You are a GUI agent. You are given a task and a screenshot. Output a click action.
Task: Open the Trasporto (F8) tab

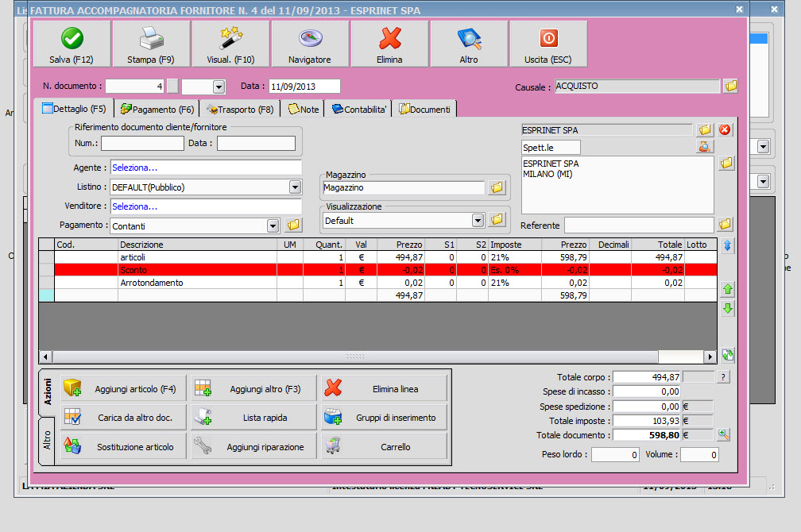(x=239, y=110)
